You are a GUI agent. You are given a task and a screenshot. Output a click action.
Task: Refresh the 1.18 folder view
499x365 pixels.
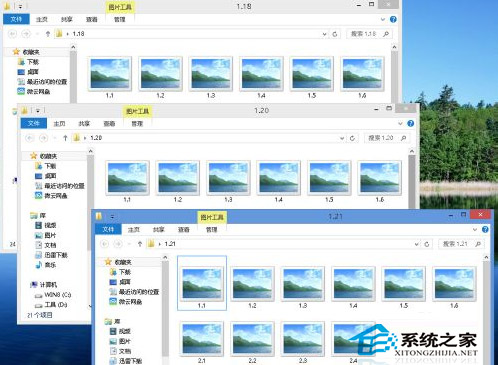[x=335, y=34]
